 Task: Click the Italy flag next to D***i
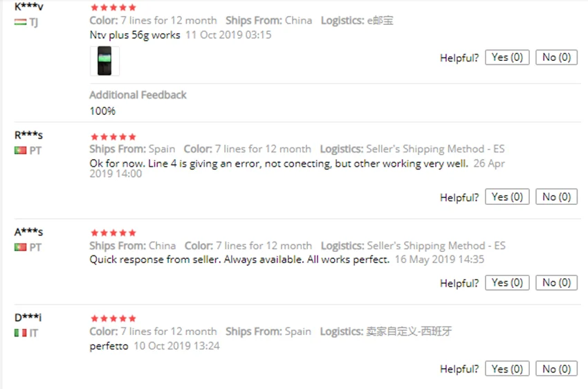click(x=20, y=333)
